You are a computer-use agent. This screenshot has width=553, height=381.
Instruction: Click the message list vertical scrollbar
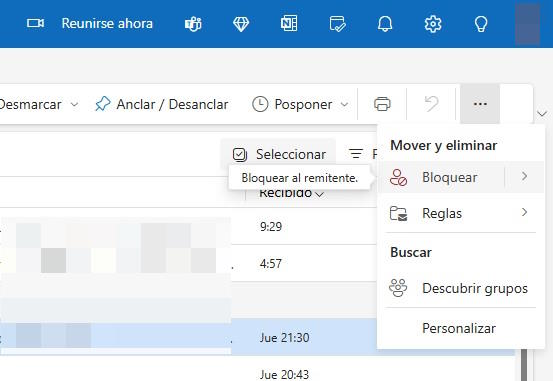pyautogui.click(x=524, y=365)
